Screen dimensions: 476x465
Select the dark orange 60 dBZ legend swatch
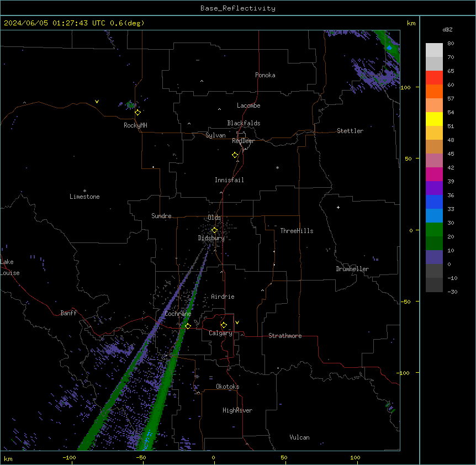pos(434,91)
